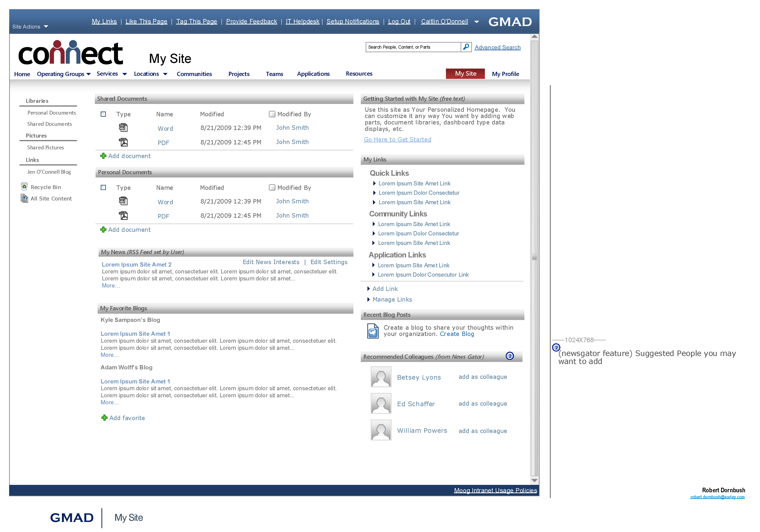The height and width of the screenshot is (532, 760).
Task: Expand the Locations dropdown arrow
Action: point(165,74)
